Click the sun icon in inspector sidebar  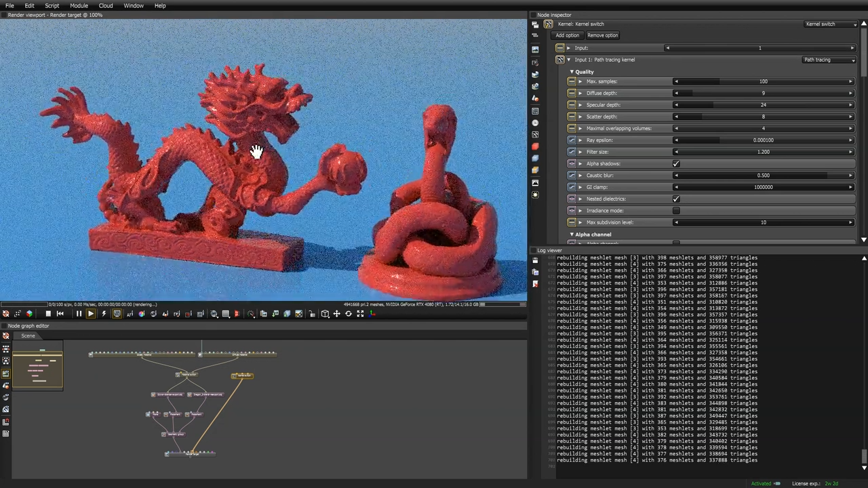point(535,195)
